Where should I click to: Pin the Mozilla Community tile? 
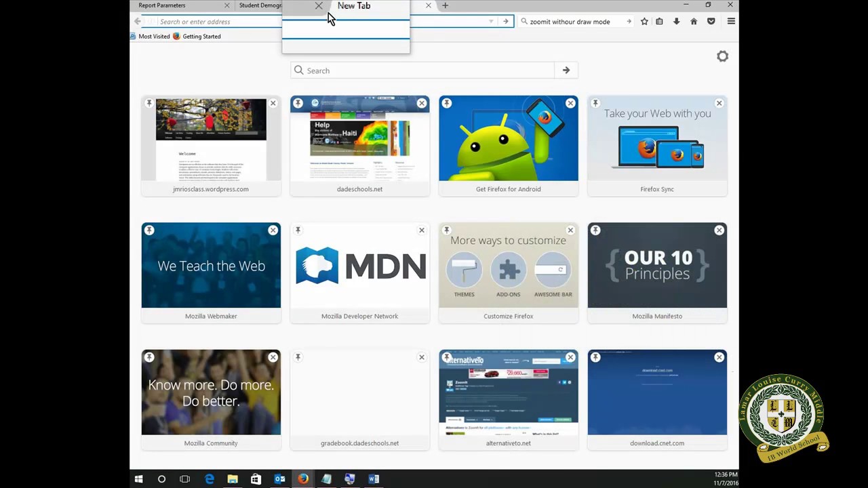pyautogui.click(x=149, y=357)
